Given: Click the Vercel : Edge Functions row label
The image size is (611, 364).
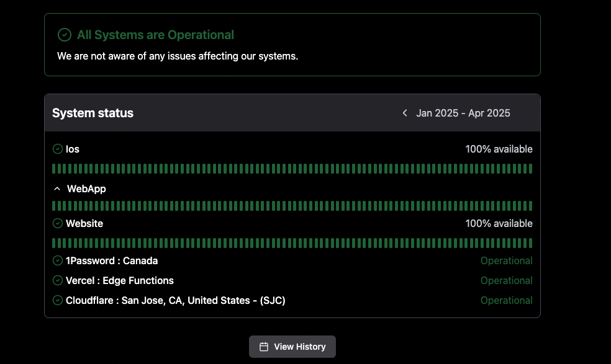Looking at the screenshot, I should click(x=120, y=281).
